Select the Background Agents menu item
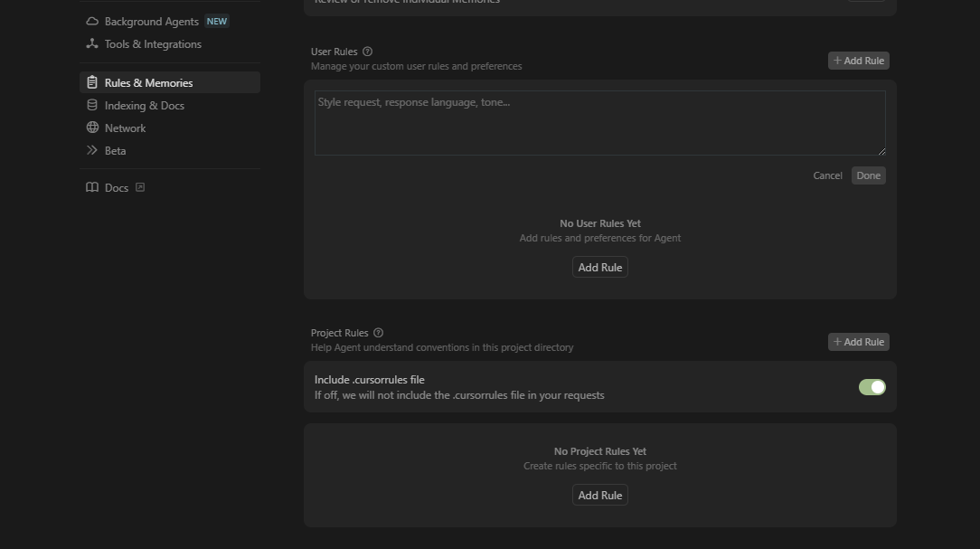 point(151,22)
